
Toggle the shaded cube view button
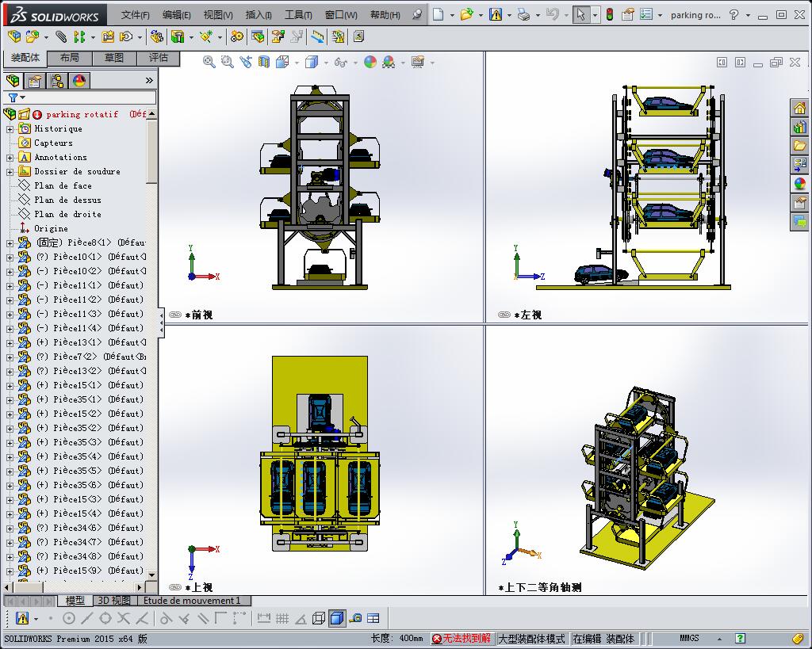(336, 618)
